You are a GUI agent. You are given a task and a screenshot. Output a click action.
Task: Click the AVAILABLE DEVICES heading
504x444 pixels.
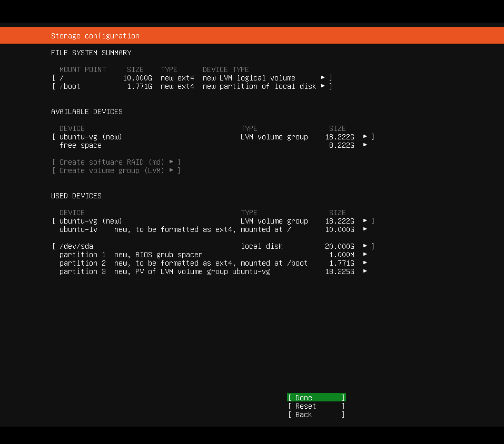click(x=87, y=112)
